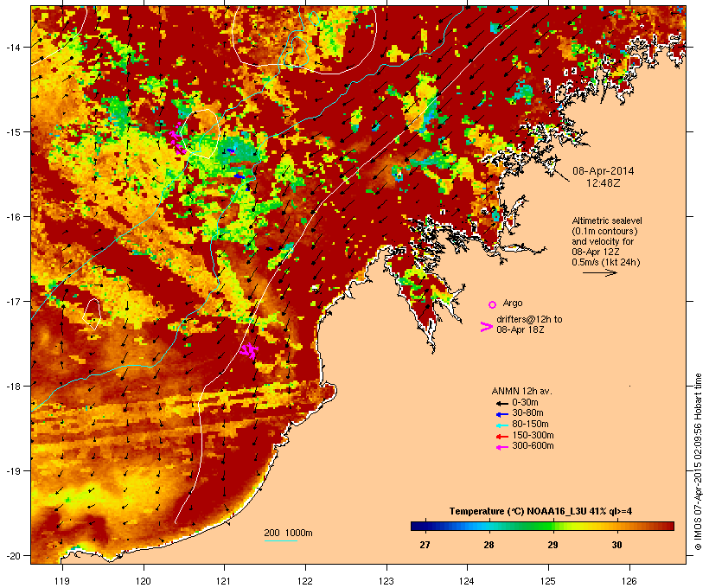Screen dimensions: 709x588
Task: Click the 08-Apr-2014 date label
Action: click(604, 171)
